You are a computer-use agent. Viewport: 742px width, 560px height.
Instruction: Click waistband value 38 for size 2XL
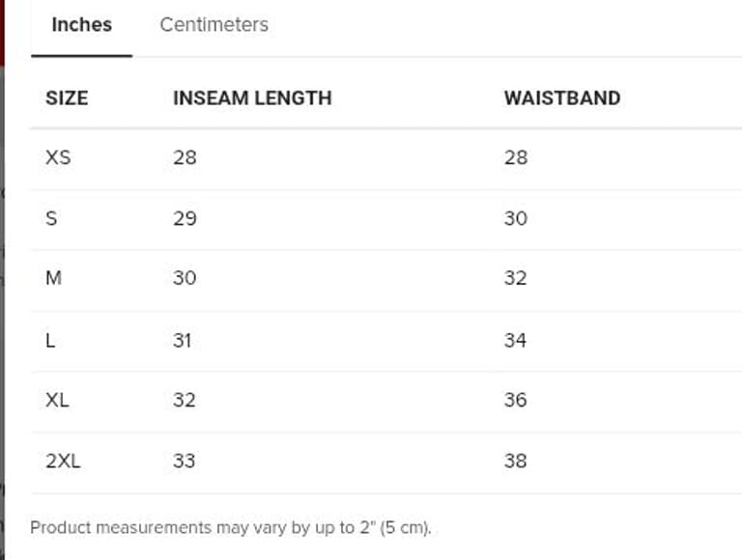pos(515,461)
